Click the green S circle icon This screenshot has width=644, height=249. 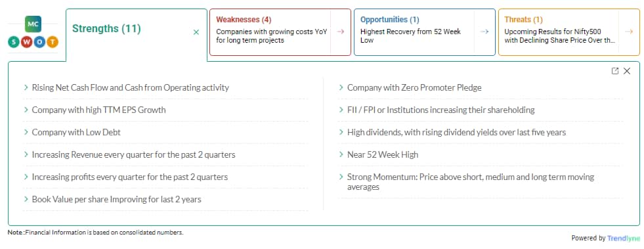coord(14,41)
